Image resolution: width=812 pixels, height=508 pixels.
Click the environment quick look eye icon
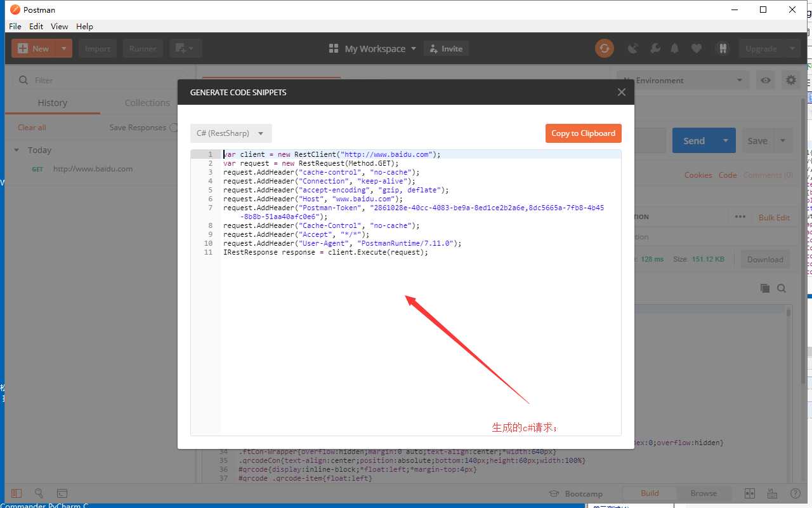tap(766, 80)
